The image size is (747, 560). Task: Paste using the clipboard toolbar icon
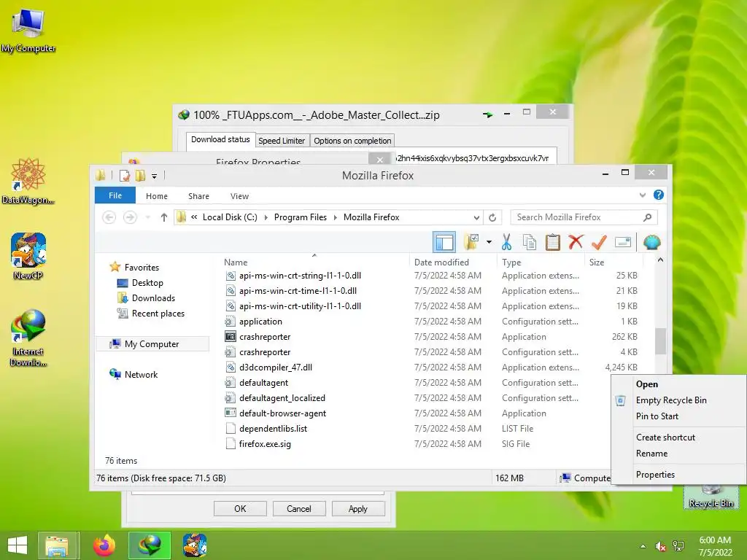553,242
